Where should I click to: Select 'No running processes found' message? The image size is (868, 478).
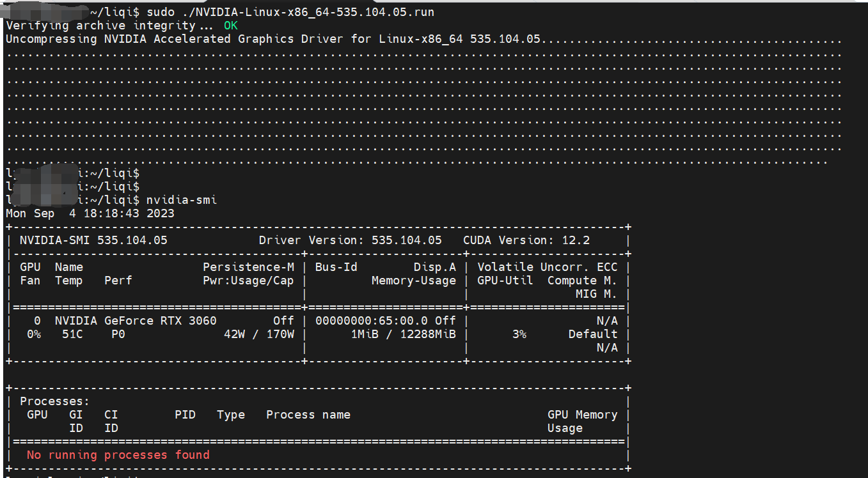click(118, 455)
